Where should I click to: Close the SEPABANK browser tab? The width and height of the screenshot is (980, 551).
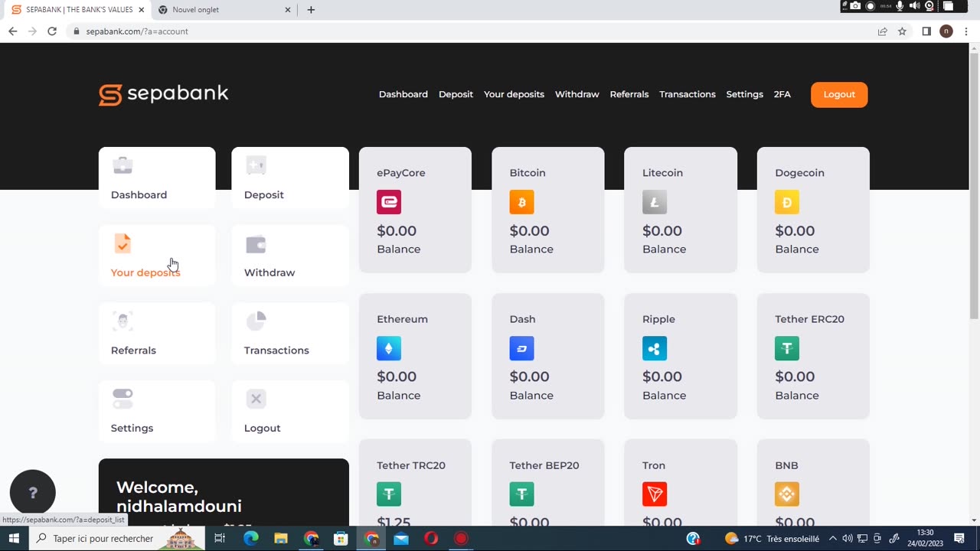[141, 10]
